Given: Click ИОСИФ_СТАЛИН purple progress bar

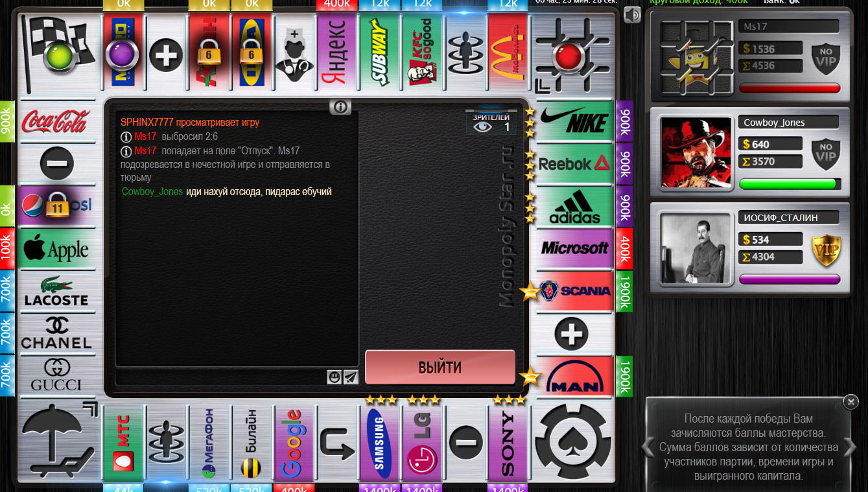Looking at the screenshot, I should [x=790, y=279].
